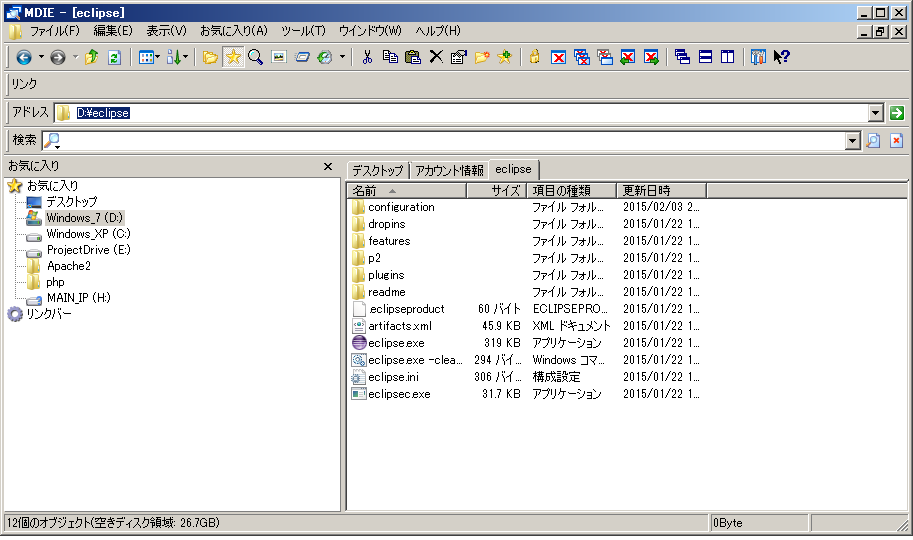Close the お気に入り side panel
Screen dimensions: 913x540
tap(328, 167)
